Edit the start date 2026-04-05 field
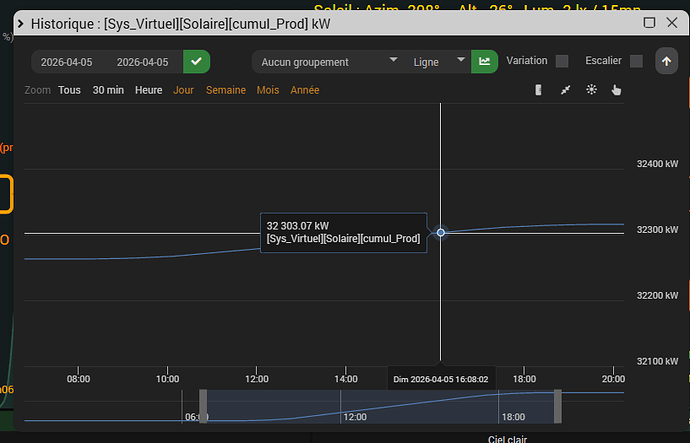Screen dimensions: 690x443 tap(66, 62)
